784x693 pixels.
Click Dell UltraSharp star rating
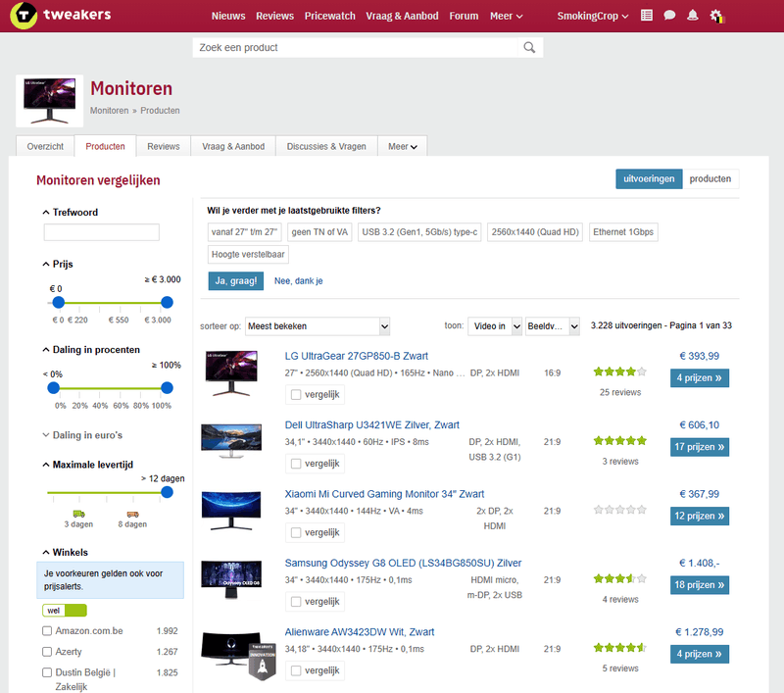click(620, 440)
